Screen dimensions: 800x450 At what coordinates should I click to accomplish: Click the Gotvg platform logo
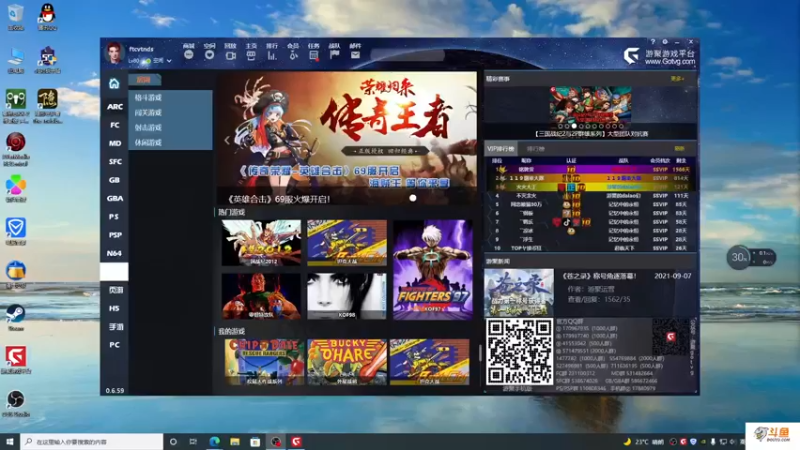632,55
